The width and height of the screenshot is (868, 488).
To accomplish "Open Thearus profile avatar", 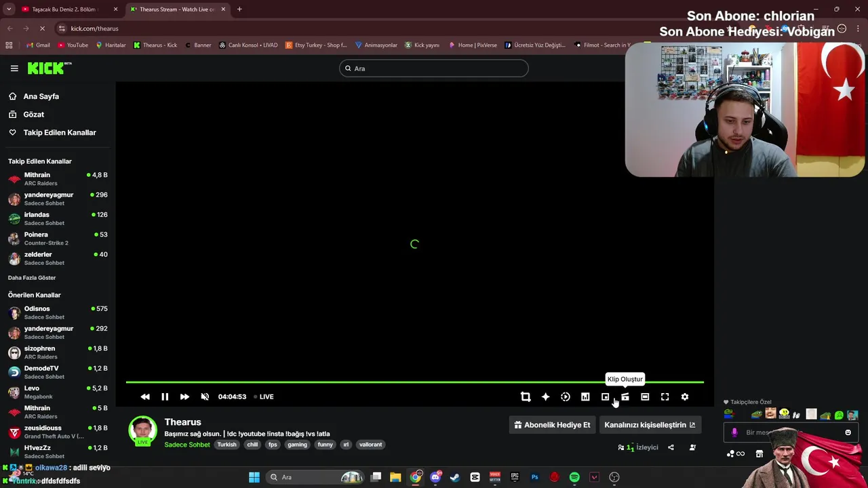I will click(142, 431).
